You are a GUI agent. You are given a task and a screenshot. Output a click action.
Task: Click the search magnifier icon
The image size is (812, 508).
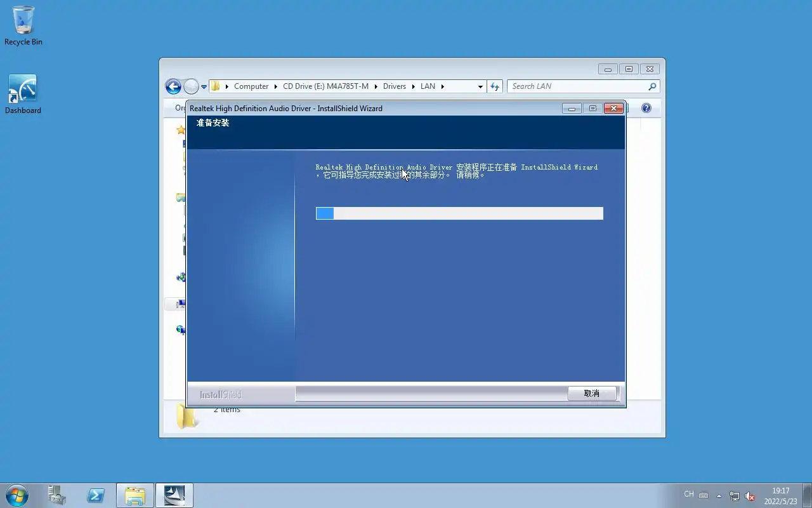652,86
